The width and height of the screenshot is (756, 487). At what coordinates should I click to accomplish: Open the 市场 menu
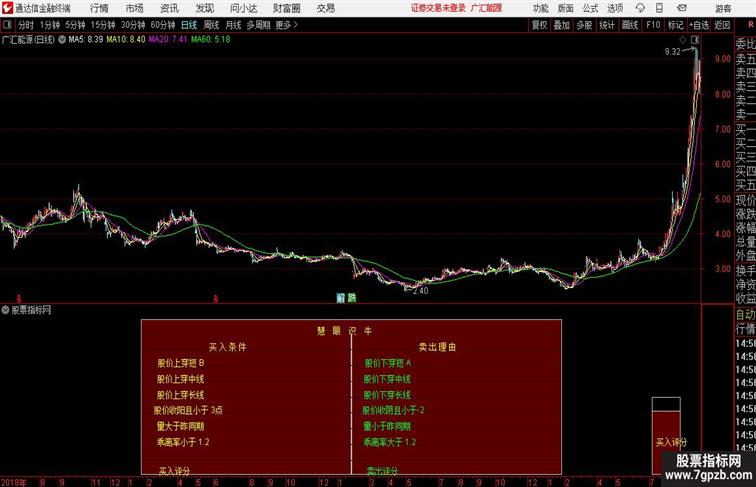(x=135, y=8)
